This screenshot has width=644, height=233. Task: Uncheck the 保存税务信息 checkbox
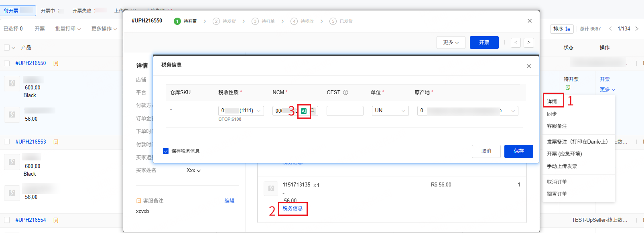[166, 151]
